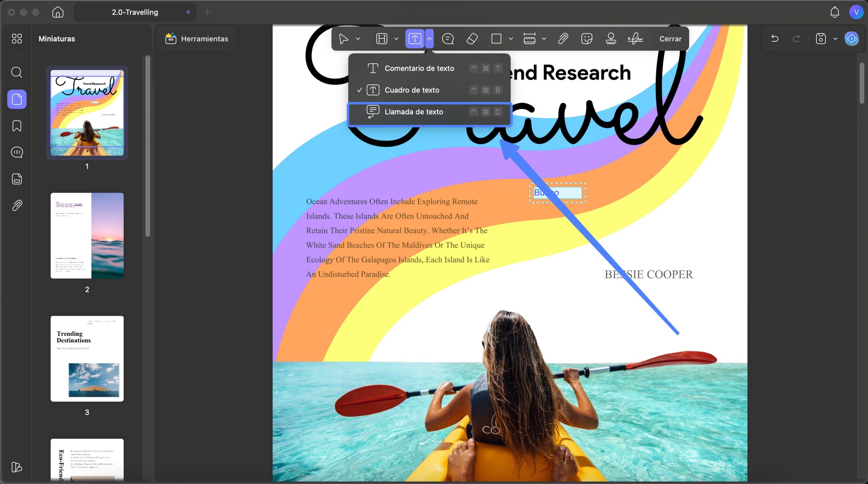Expand the save options dropdown arrow
868x484 pixels.
835,39
